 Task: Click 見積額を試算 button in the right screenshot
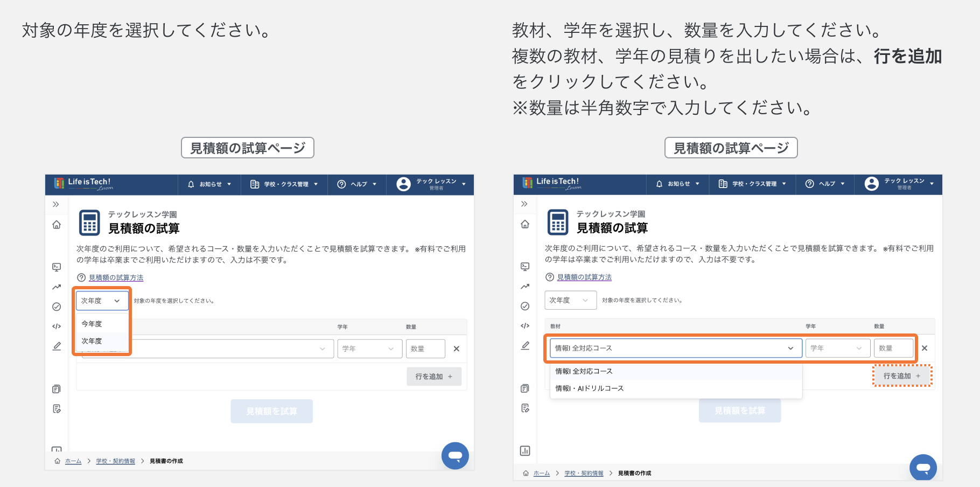click(x=740, y=411)
